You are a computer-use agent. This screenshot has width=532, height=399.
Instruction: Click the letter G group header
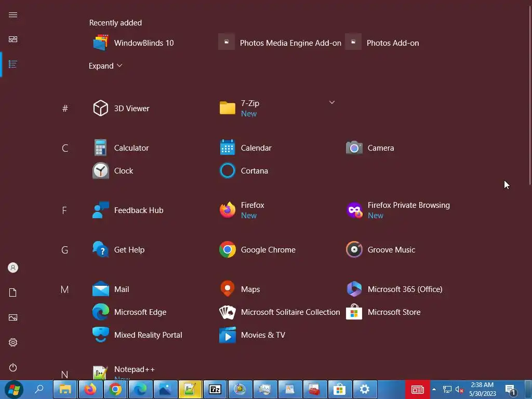[65, 250]
